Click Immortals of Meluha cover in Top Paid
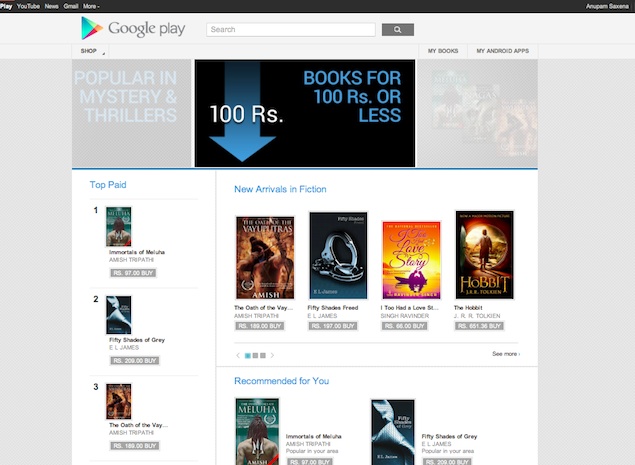 (119, 226)
